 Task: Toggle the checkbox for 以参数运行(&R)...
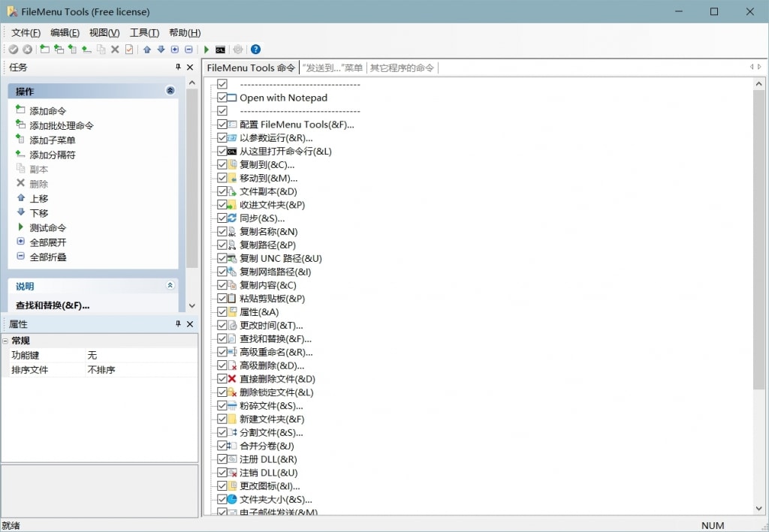(x=222, y=137)
